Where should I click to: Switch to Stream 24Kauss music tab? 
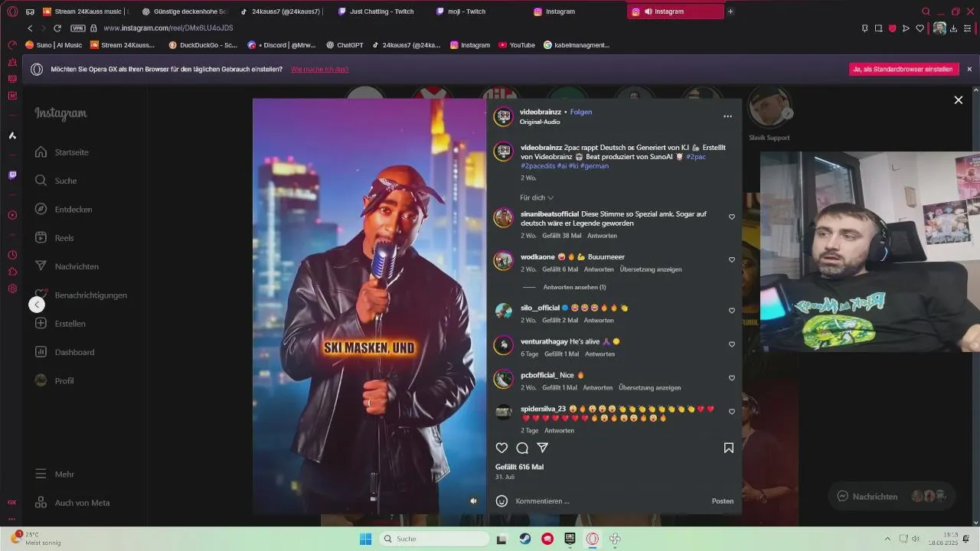(x=86, y=11)
